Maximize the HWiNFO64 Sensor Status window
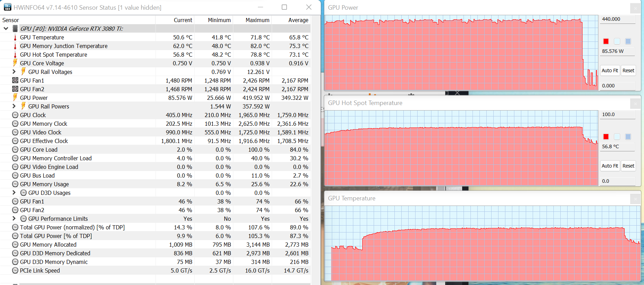The height and width of the screenshot is (285, 644). point(284,7)
